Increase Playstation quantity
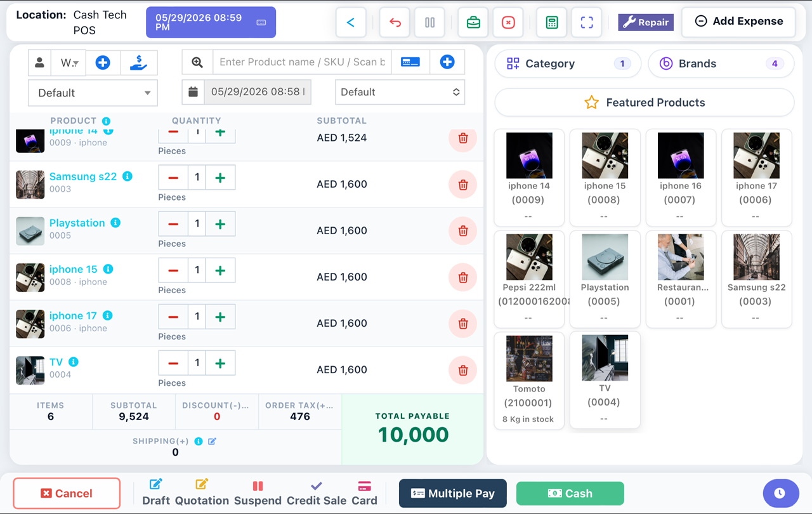Image resolution: width=812 pixels, height=514 pixels. pos(220,224)
